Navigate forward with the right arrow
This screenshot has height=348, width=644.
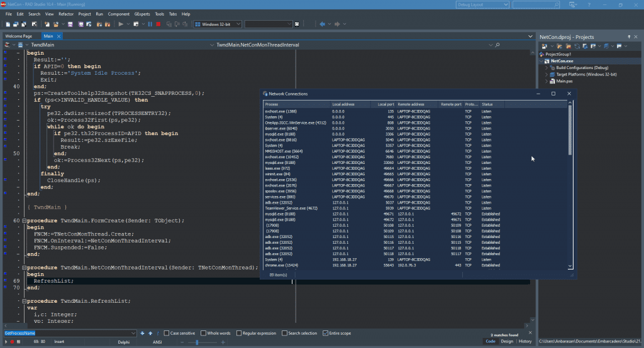pos(337,24)
